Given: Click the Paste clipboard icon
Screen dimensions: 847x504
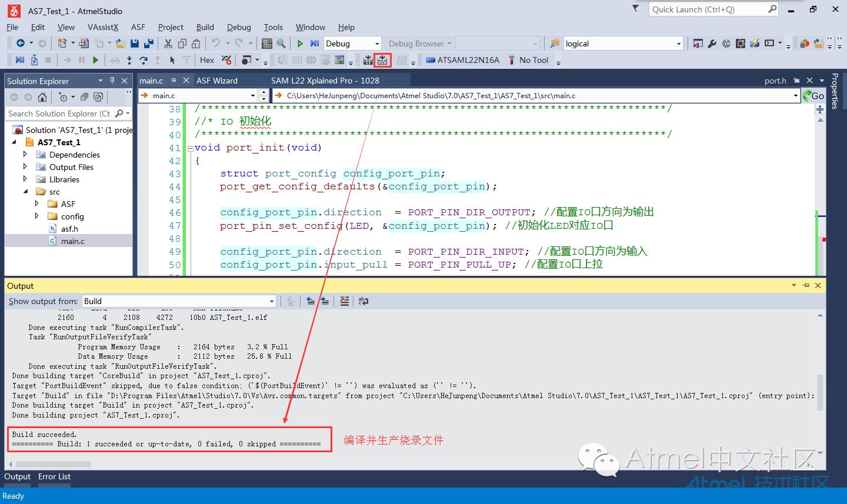Looking at the screenshot, I should click(196, 44).
